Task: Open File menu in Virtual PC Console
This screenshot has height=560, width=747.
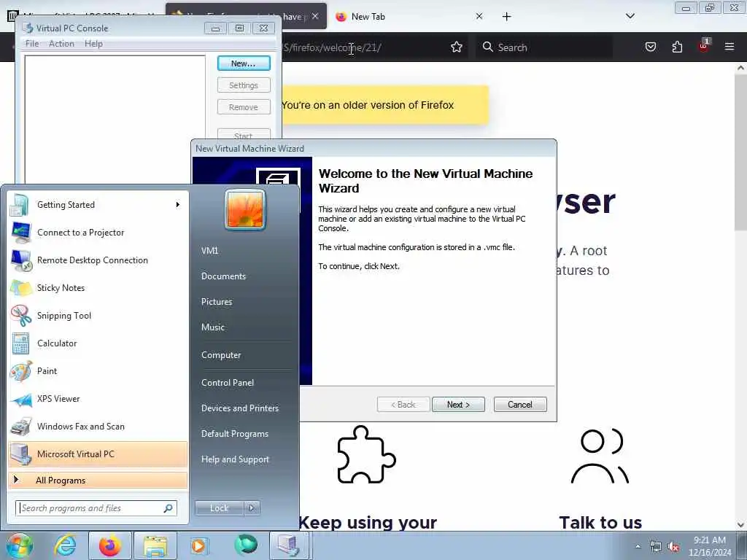Action: coord(32,43)
